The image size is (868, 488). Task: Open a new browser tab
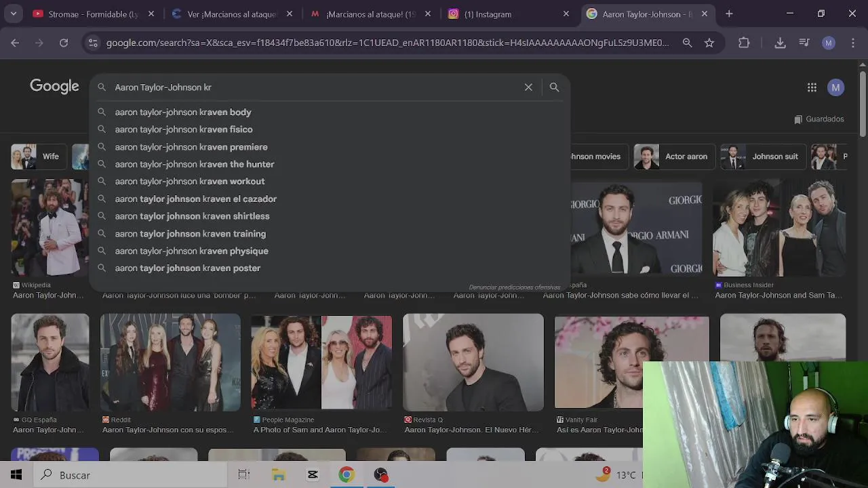tap(729, 14)
